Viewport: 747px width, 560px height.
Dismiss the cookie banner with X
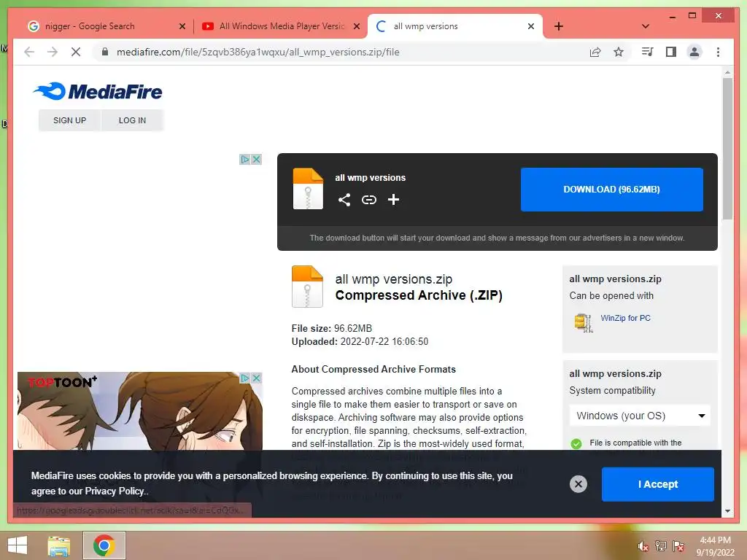pos(578,484)
